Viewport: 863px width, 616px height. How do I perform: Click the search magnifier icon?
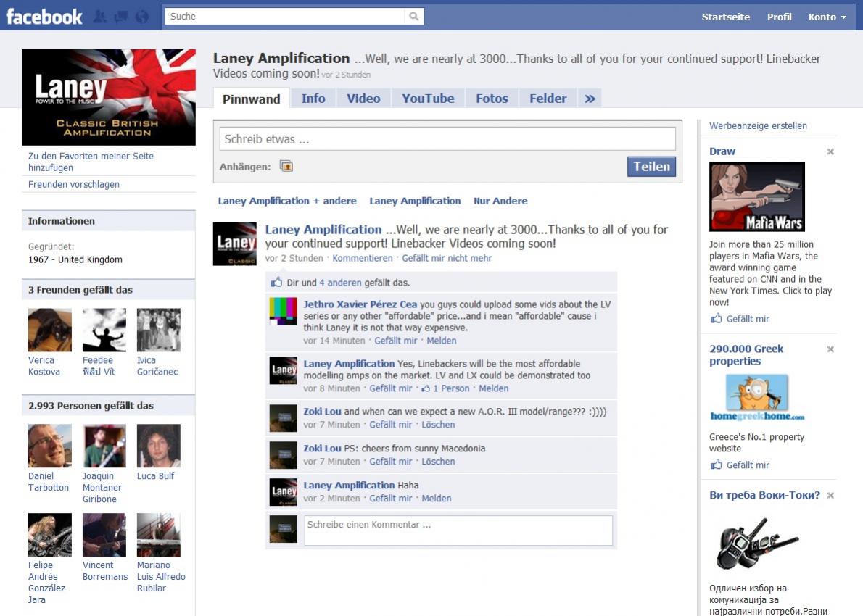[x=414, y=17]
